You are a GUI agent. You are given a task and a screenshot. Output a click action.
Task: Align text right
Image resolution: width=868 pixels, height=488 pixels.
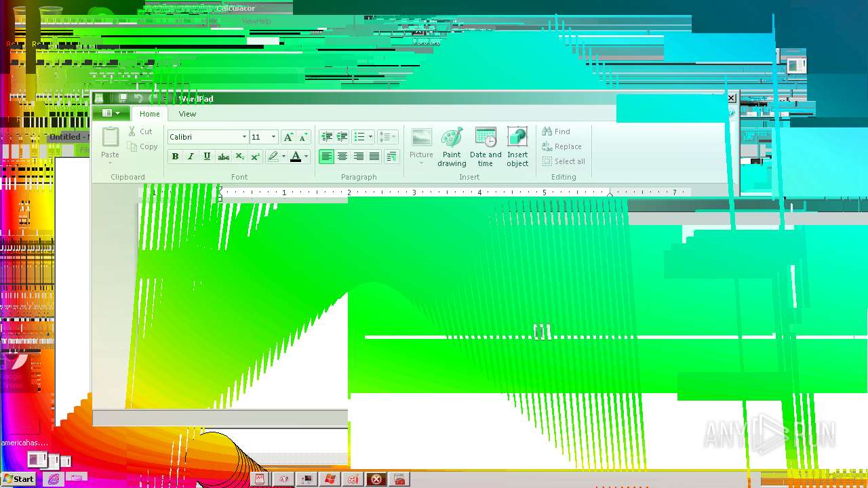click(359, 157)
